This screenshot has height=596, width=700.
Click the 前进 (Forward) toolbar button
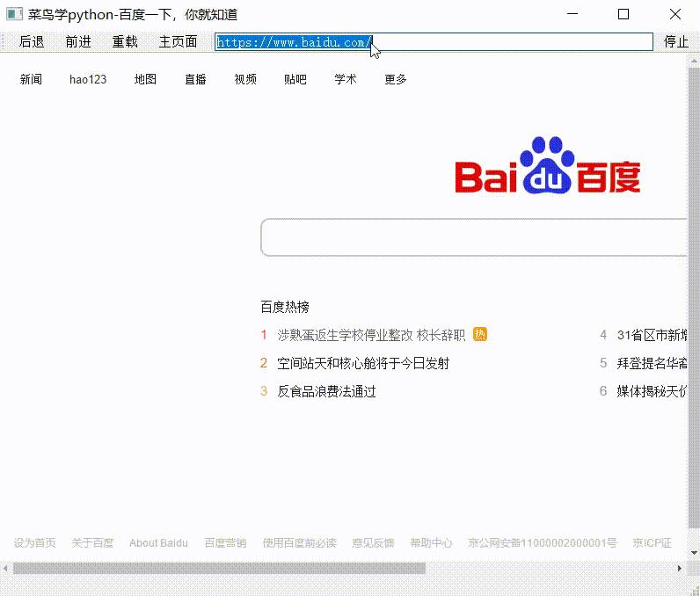78,42
